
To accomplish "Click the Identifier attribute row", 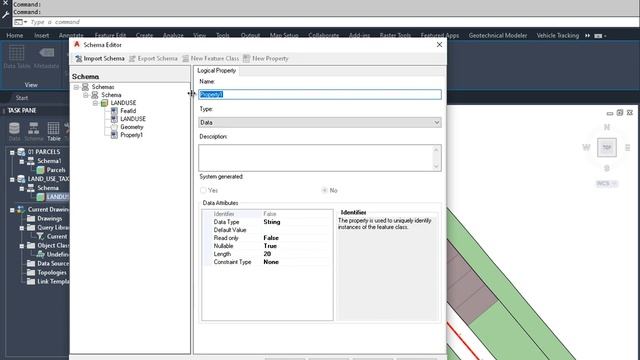I will pyautogui.click(x=267, y=214).
